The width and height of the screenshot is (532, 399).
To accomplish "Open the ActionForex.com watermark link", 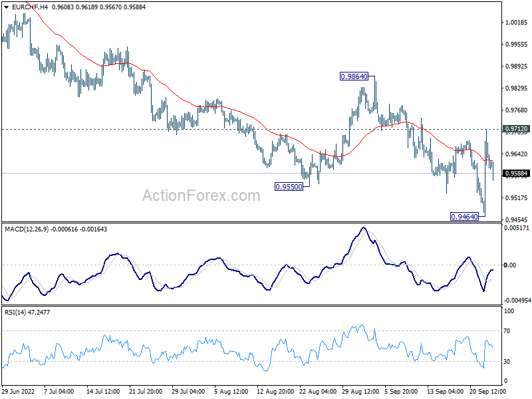I will click(x=201, y=196).
